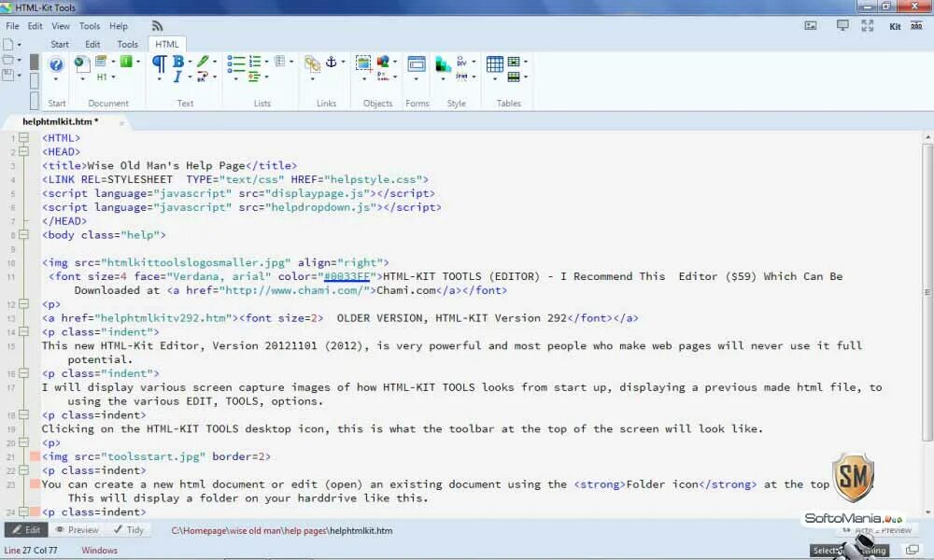Toggle full screen with the expand arrows icon
934x560 pixels.
tap(868, 25)
